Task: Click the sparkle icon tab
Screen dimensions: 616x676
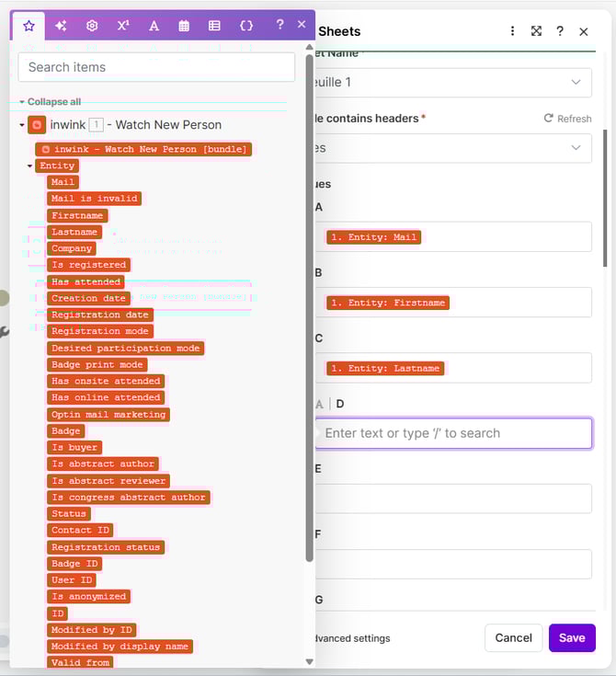Action: tap(61, 26)
